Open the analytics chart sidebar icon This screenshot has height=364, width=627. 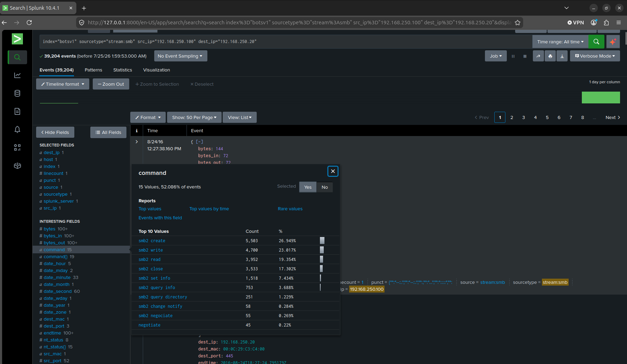[17, 75]
